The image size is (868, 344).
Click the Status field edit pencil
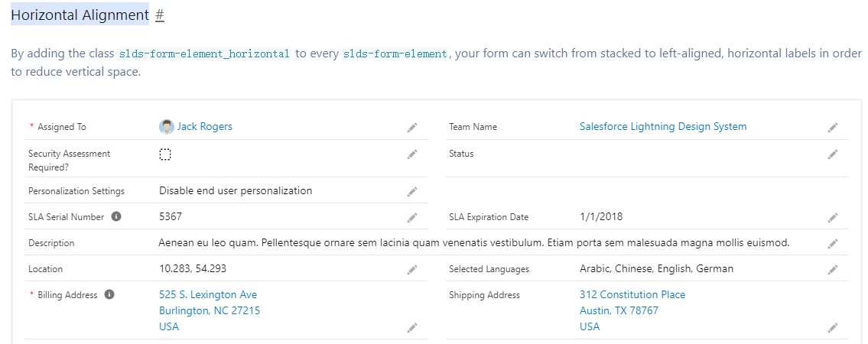point(833,154)
